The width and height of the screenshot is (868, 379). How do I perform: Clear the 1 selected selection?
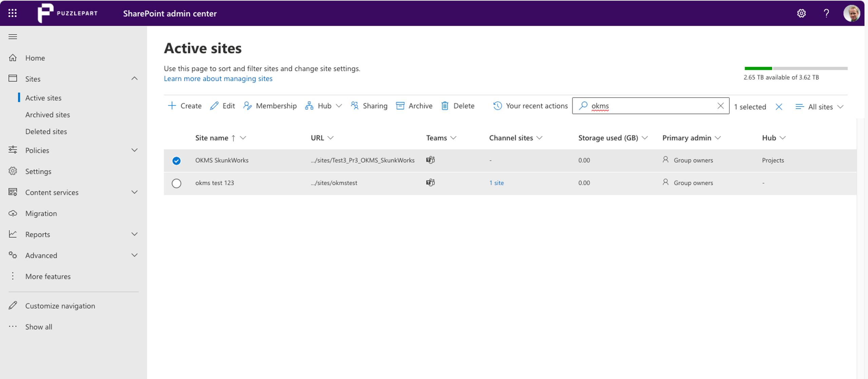pyautogui.click(x=779, y=107)
